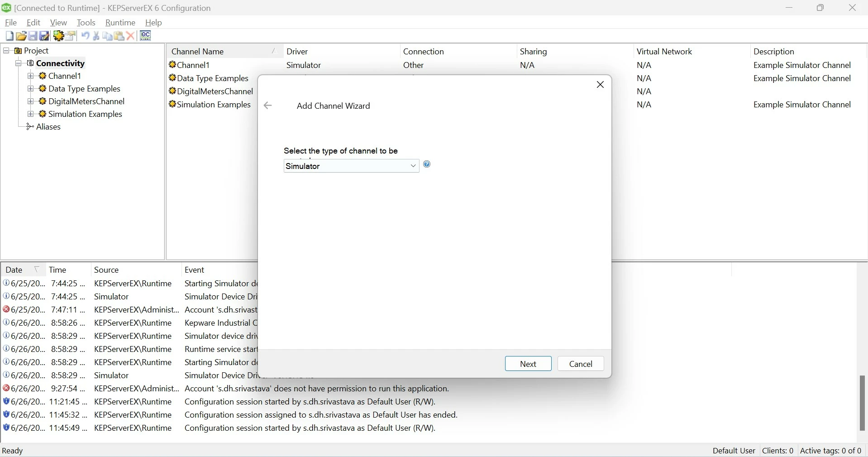Screen dimensions: 868x457
Task: Click the Project node icon in tree
Action: click(18, 51)
